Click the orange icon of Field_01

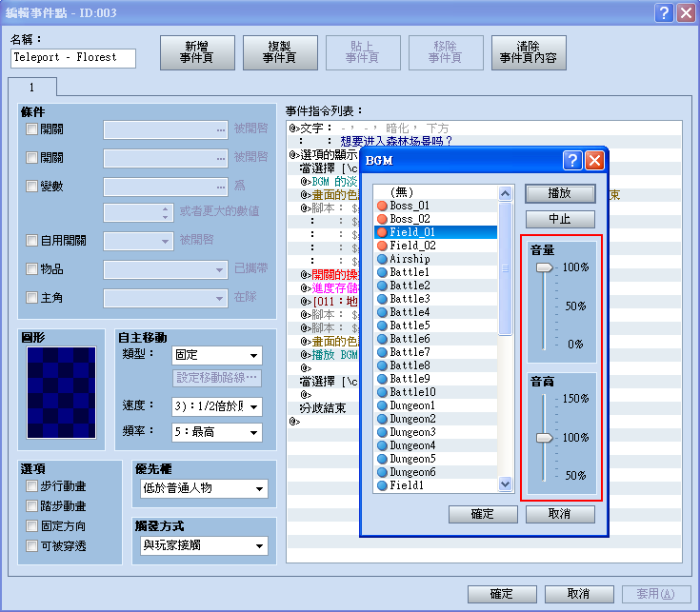pyautogui.click(x=382, y=232)
